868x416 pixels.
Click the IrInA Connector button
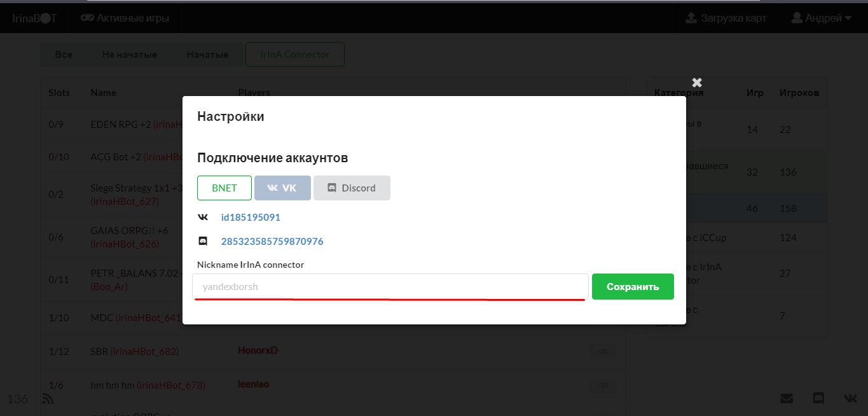(295, 55)
